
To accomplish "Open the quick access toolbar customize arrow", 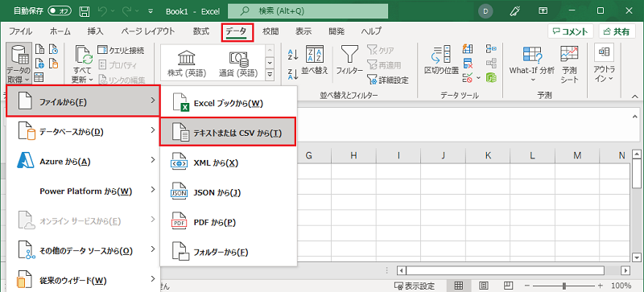I will [x=151, y=11].
